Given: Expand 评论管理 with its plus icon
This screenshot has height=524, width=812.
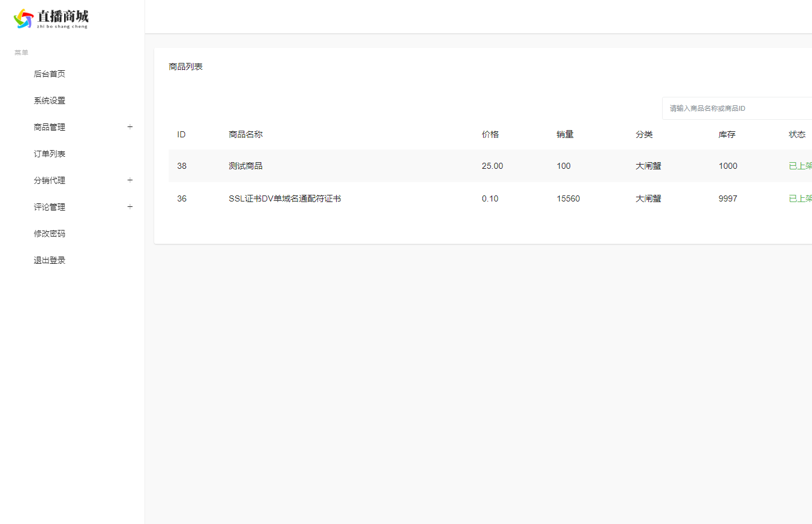Looking at the screenshot, I should [x=130, y=207].
